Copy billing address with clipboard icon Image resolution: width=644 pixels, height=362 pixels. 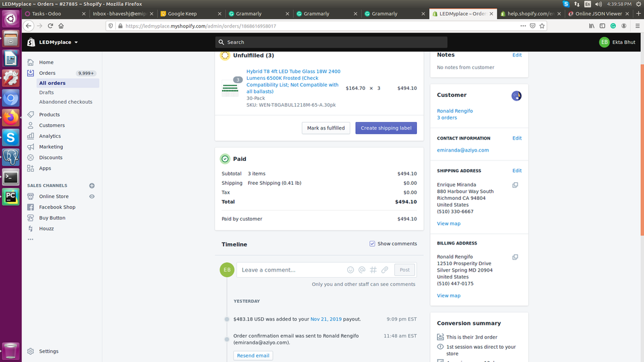tap(515, 257)
